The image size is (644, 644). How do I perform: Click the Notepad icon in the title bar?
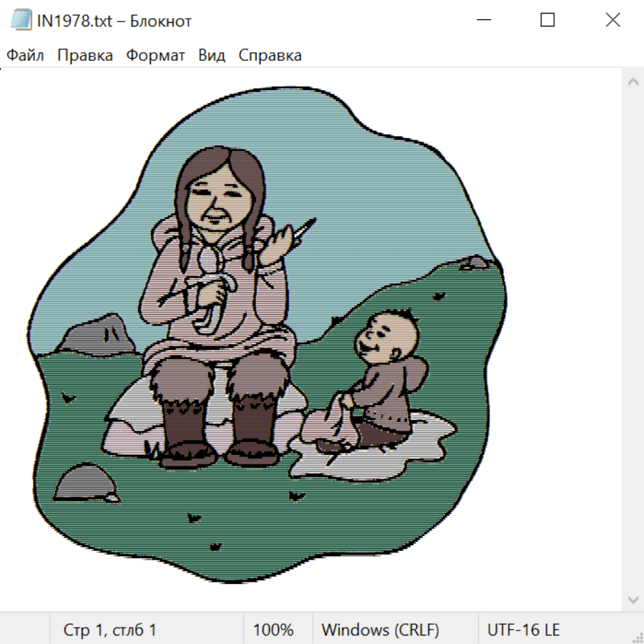(21, 21)
